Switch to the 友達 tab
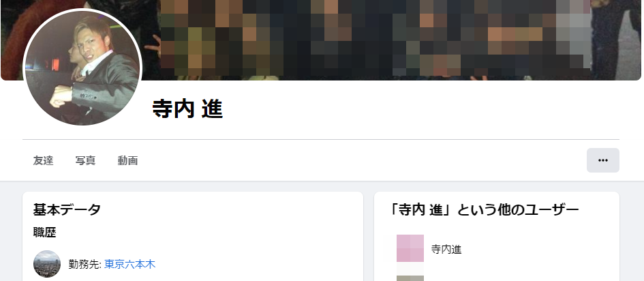The image size is (644, 281). tap(43, 161)
